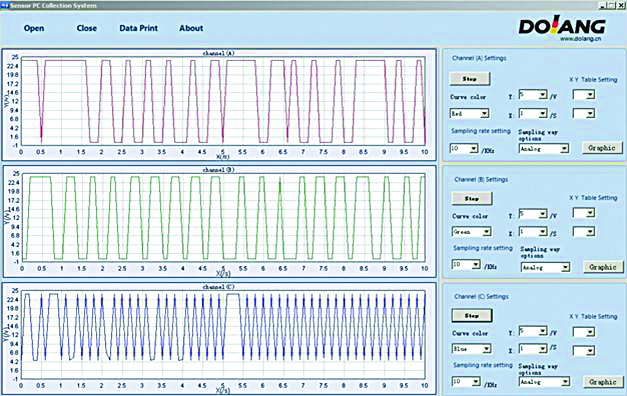This screenshot has height=396, width=627.
Task: Open Channel A sampling rate dropdown
Action: coord(464,148)
